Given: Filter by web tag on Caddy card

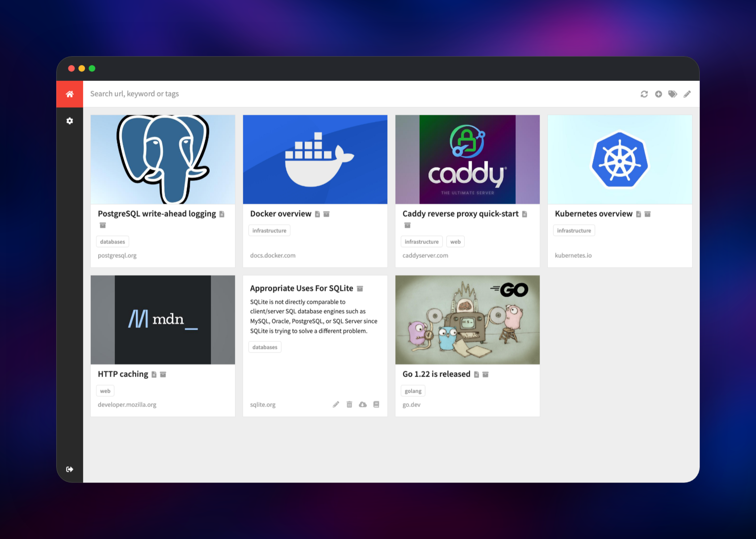Looking at the screenshot, I should tap(455, 242).
